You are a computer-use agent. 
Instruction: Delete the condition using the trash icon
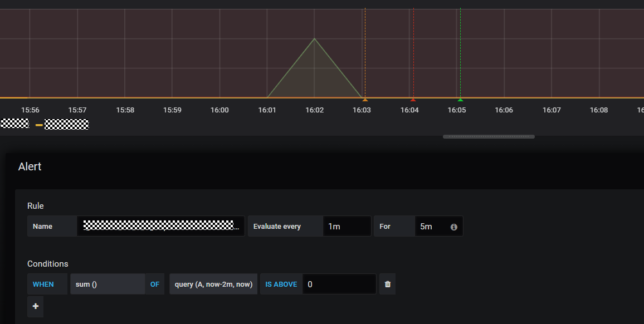(387, 284)
